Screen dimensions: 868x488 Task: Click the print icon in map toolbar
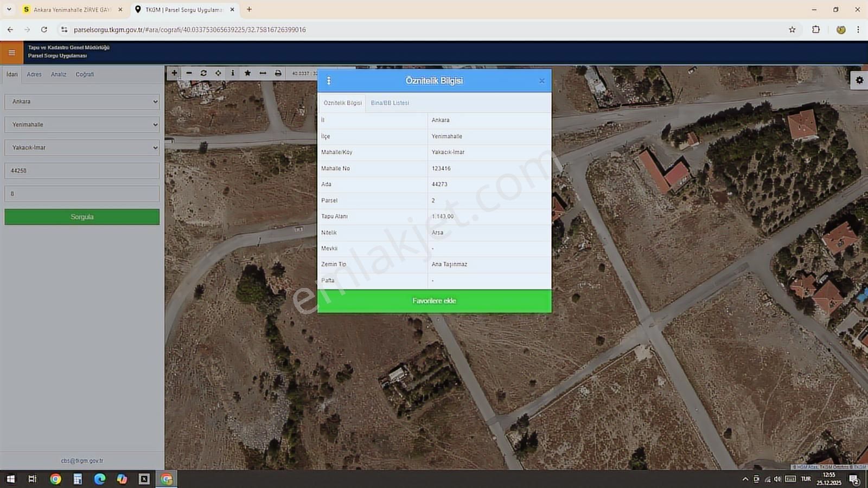(x=278, y=73)
